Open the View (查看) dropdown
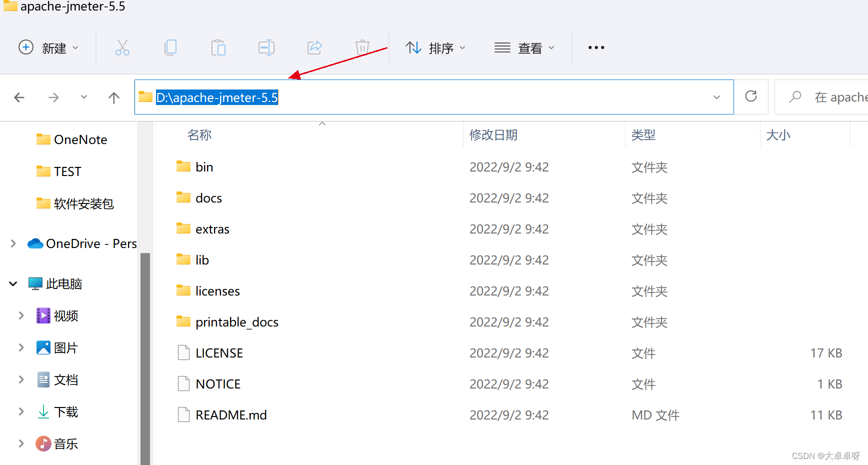Screen dimensions: 868x465 [x=524, y=48]
